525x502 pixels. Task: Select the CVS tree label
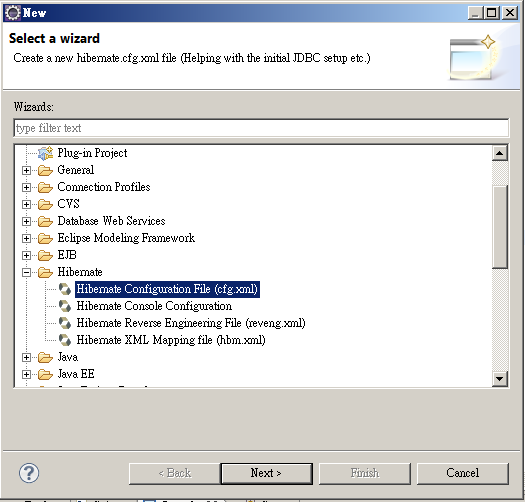pyautogui.click(x=68, y=204)
